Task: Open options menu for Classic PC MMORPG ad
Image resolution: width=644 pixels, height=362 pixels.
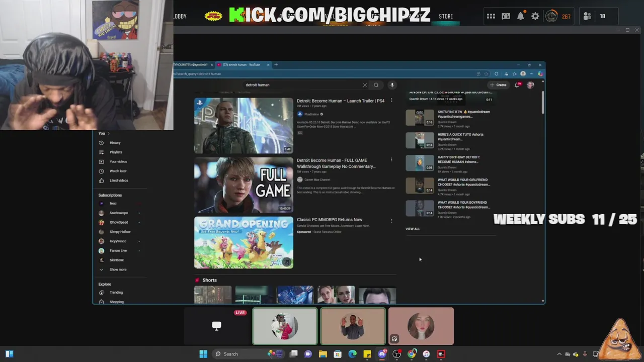Action: (x=391, y=221)
